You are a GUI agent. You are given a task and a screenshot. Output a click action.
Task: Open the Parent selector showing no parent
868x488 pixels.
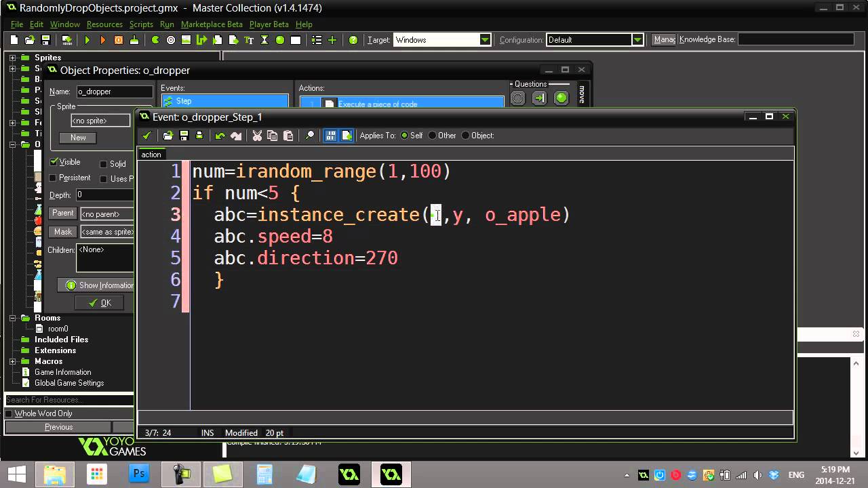[106, 214]
